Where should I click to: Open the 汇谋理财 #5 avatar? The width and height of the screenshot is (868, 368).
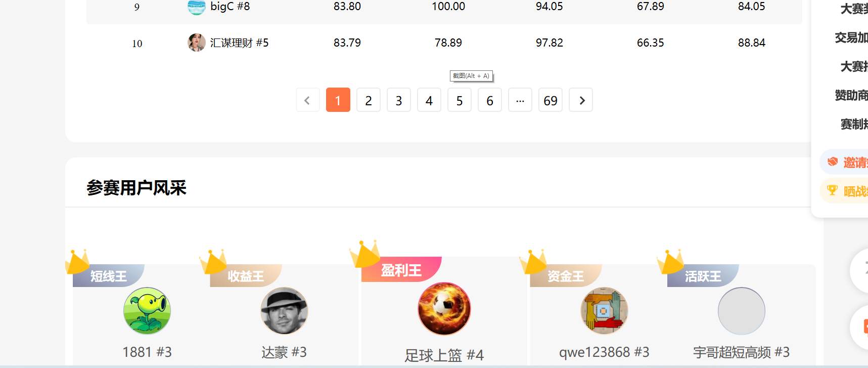[x=196, y=43]
